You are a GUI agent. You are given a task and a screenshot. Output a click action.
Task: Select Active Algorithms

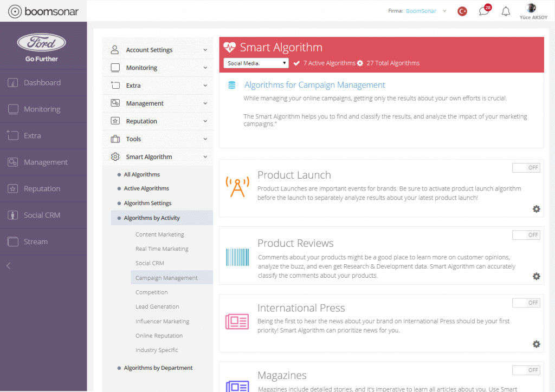(x=146, y=189)
